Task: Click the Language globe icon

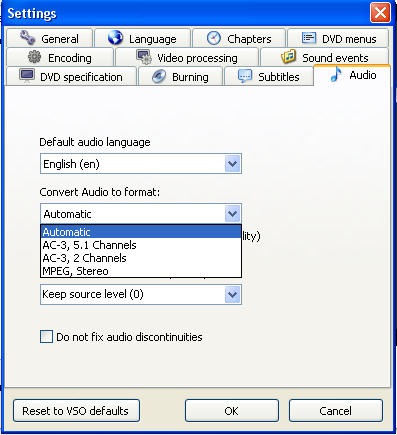Action: [115, 38]
